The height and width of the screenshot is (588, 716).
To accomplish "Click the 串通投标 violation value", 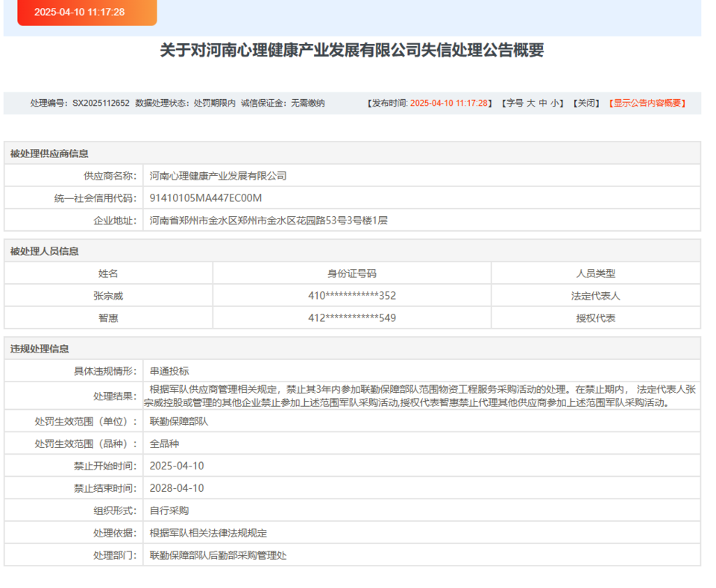I will point(169,371).
